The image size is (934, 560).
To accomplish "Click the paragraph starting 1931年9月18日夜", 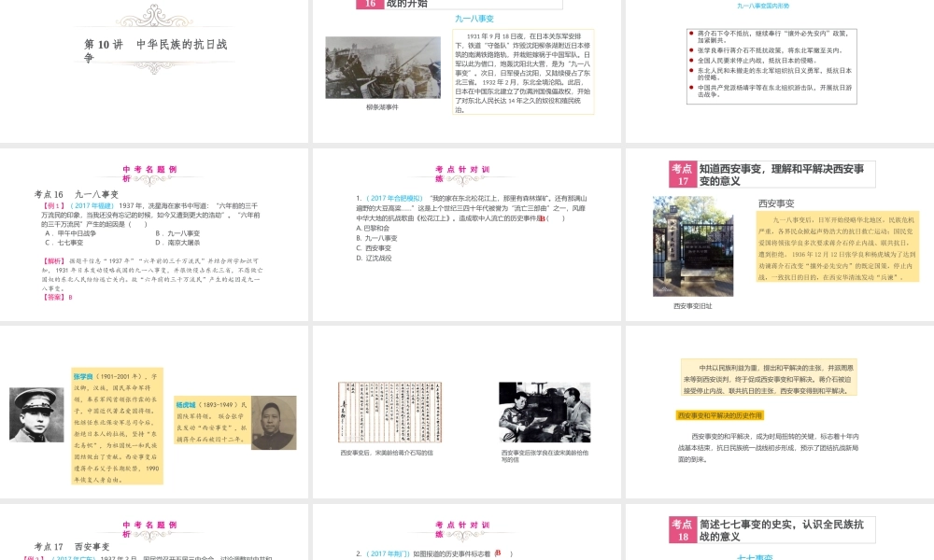I will click(x=523, y=73).
